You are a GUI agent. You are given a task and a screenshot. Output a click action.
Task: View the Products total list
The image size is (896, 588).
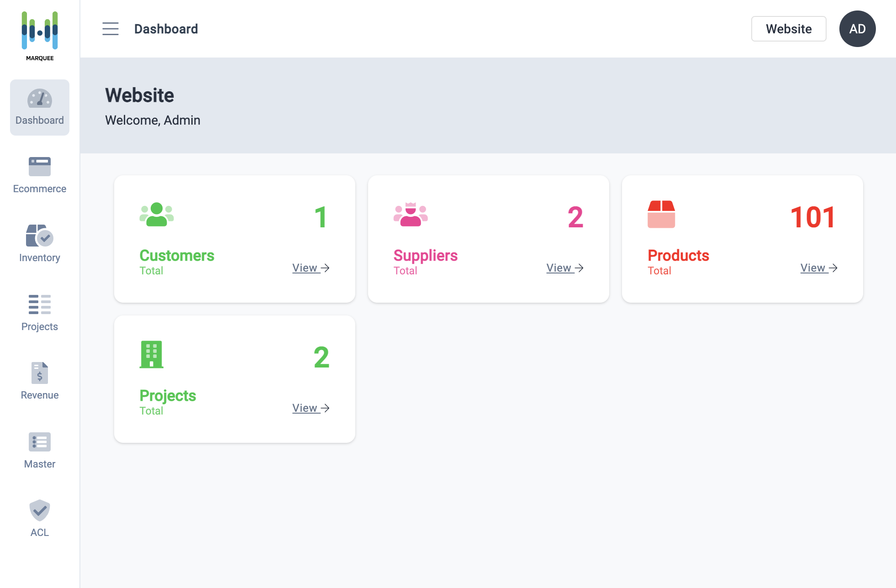[x=819, y=268]
